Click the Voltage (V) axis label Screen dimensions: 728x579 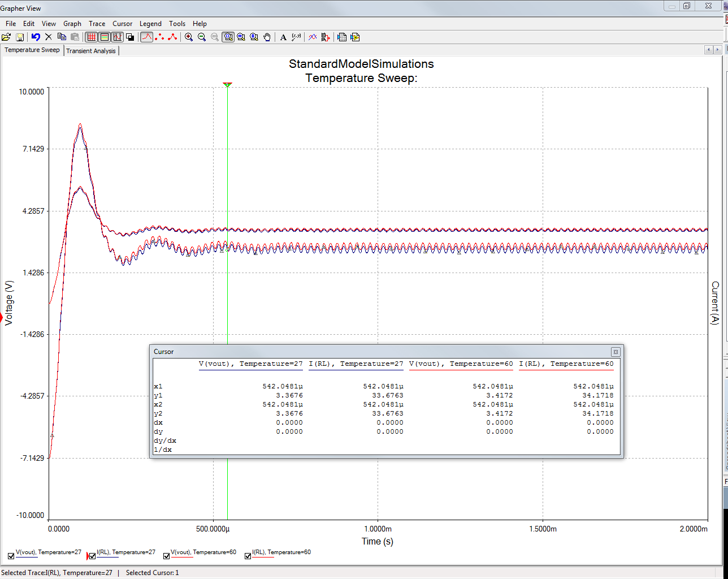(8, 303)
